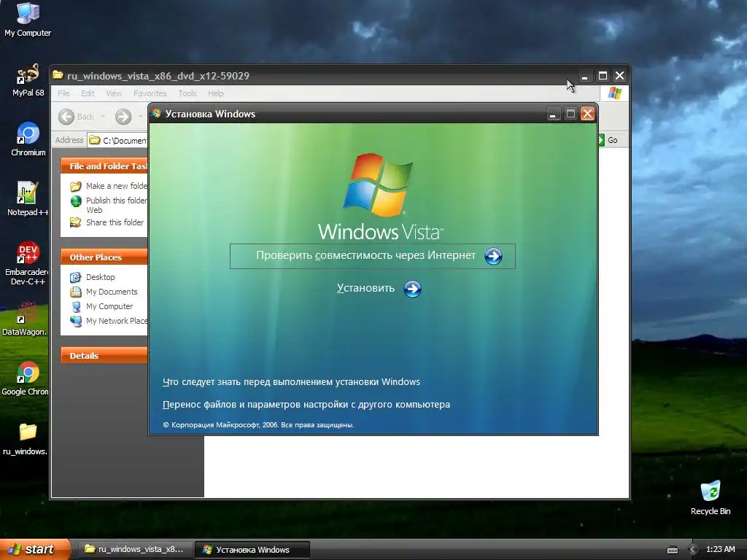The height and width of the screenshot is (560, 747).
Task: Open Forward button history dropdown arrow
Action: point(140,117)
